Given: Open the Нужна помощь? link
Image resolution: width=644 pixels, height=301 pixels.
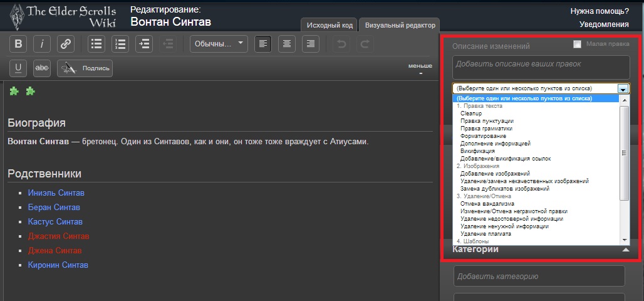Looking at the screenshot, I should coord(600,11).
